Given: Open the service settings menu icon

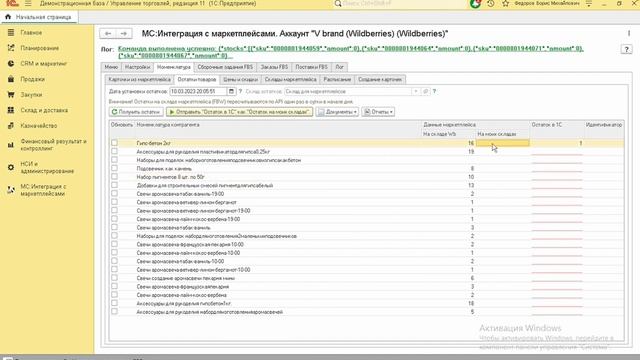Looking at the screenshot, I should (x=589, y=4).
